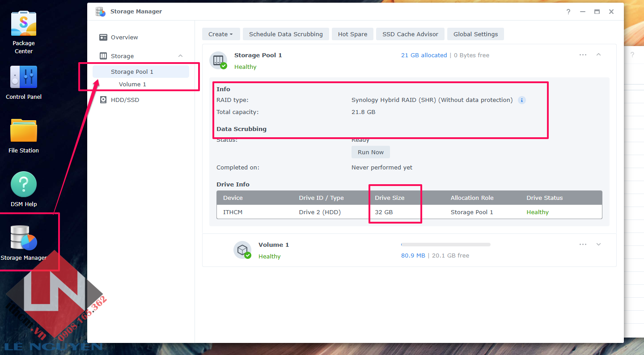Open the Create dropdown menu
This screenshot has width=644, height=355.
pyautogui.click(x=221, y=34)
